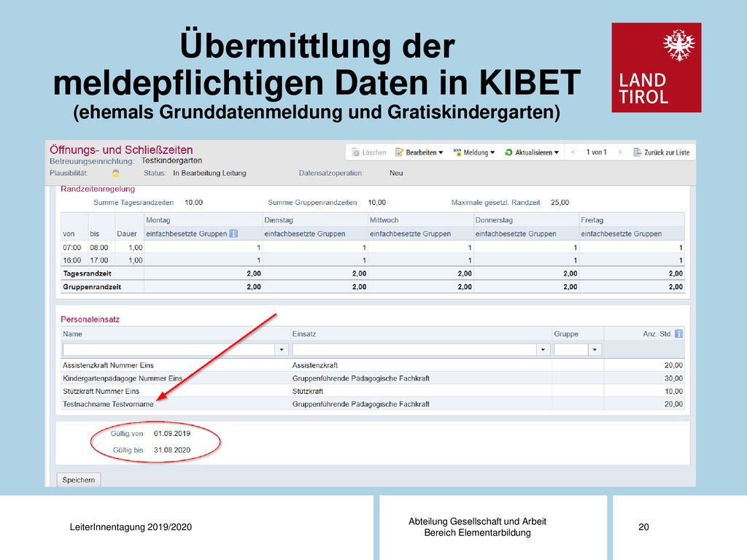This screenshot has height=560, width=747.
Task: Click the Tagesrandzeit row label
Action: click(x=88, y=273)
